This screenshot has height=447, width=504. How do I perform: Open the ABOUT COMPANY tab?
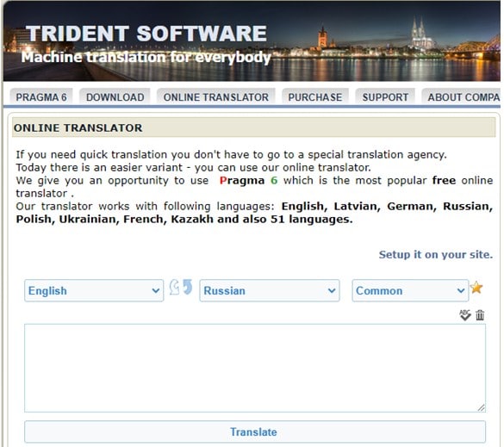462,97
